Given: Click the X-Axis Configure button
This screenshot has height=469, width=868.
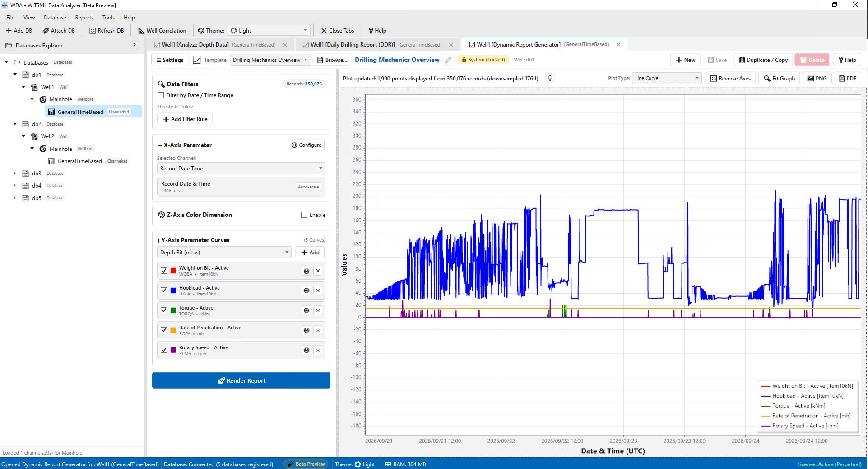Looking at the screenshot, I should pyautogui.click(x=306, y=145).
